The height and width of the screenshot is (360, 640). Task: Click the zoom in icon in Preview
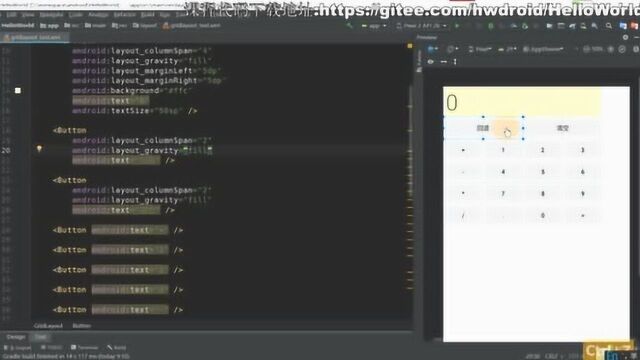point(611,49)
